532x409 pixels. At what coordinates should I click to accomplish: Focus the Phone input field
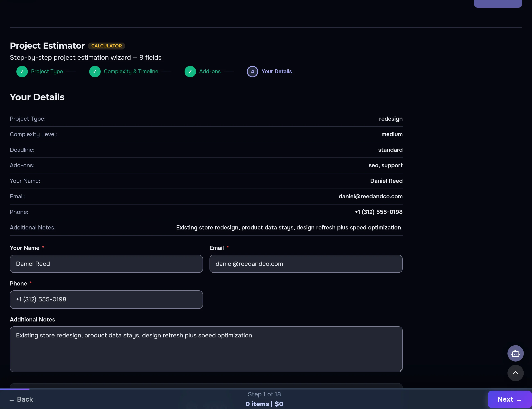[x=106, y=299]
